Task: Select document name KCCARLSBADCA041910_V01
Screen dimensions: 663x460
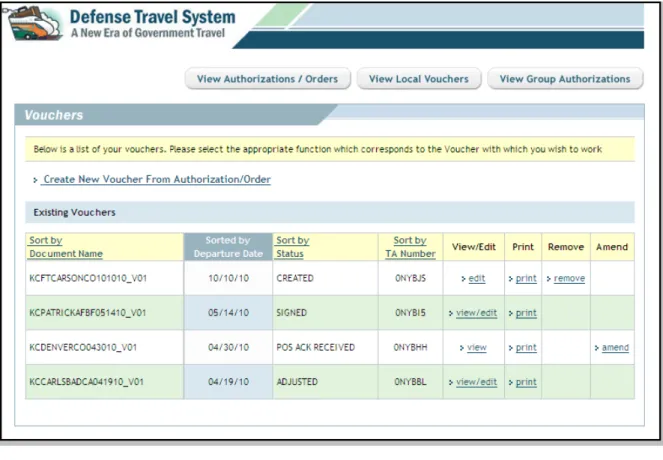Action: point(86,382)
